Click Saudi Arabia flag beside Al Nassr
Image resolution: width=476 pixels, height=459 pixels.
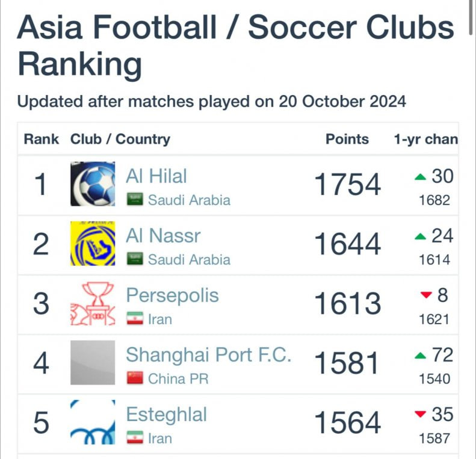(135, 259)
